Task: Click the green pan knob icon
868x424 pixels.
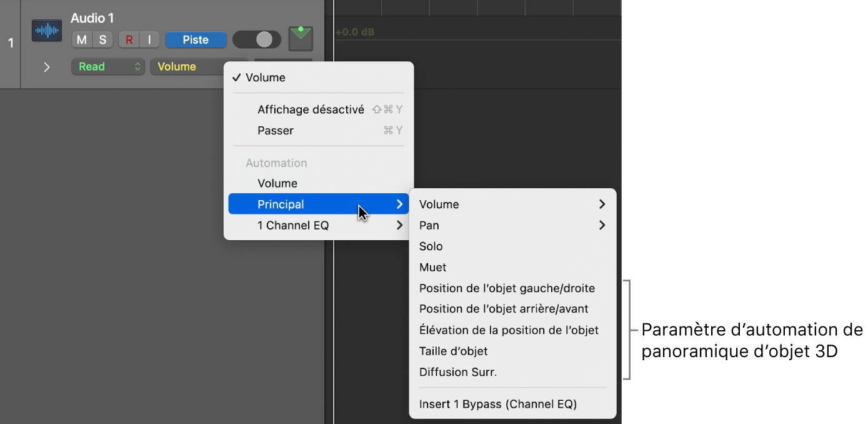Action: [x=301, y=38]
